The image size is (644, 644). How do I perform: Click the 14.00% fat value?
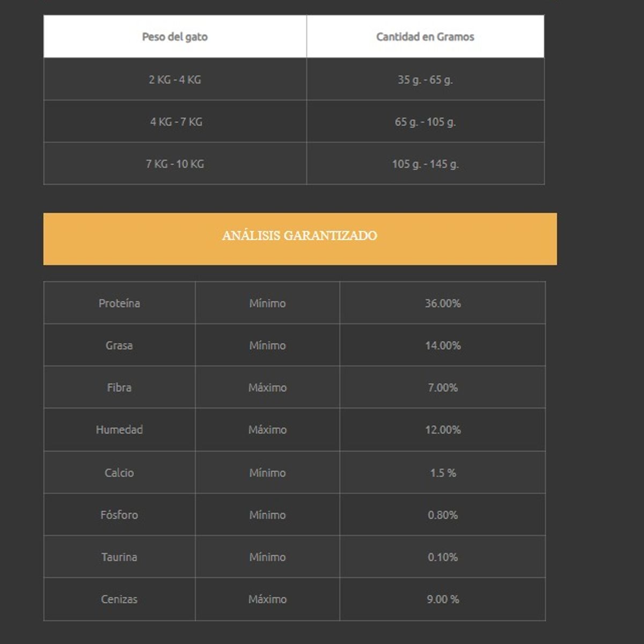tap(443, 346)
